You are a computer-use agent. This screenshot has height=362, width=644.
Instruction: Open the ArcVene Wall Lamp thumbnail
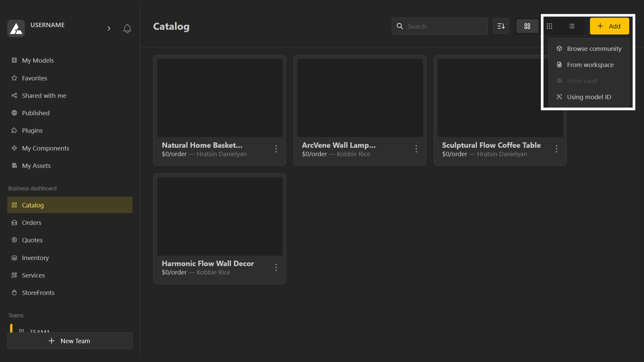click(x=360, y=98)
